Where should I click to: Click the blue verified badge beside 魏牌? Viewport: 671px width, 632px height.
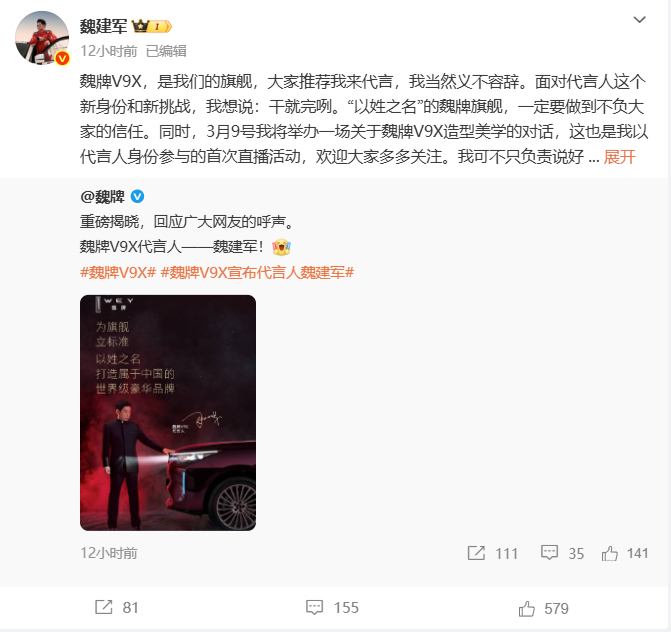[137, 196]
